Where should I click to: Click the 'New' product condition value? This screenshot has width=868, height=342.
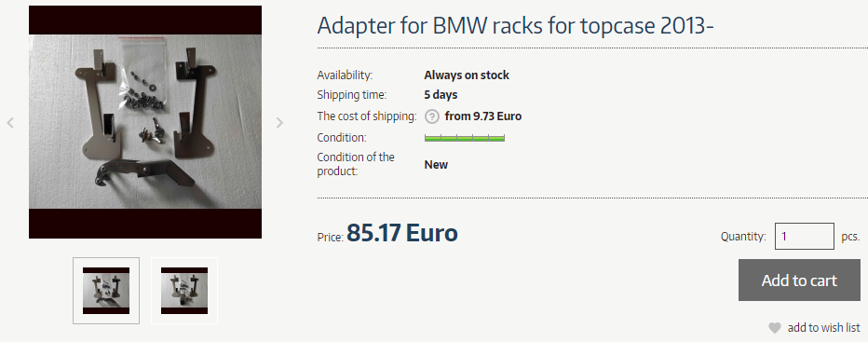point(436,165)
